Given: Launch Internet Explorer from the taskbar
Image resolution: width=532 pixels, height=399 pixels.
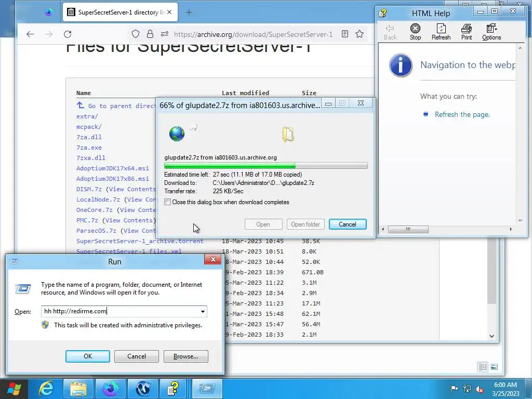Looking at the screenshot, I should [46, 389].
